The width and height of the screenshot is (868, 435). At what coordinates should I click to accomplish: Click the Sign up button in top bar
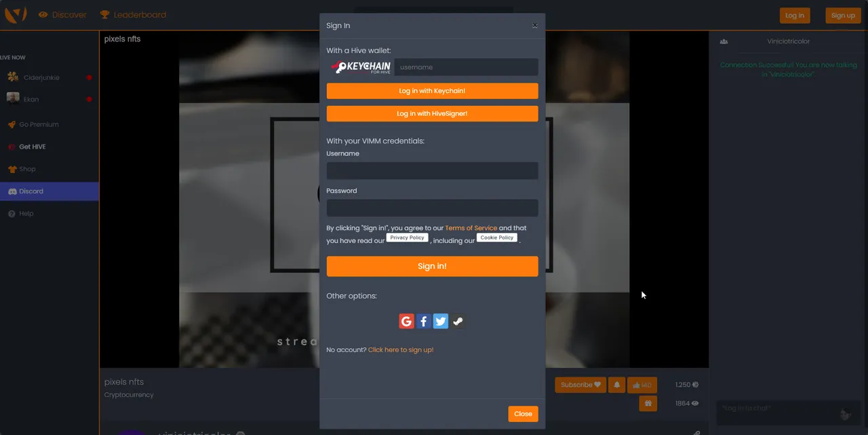[843, 16]
